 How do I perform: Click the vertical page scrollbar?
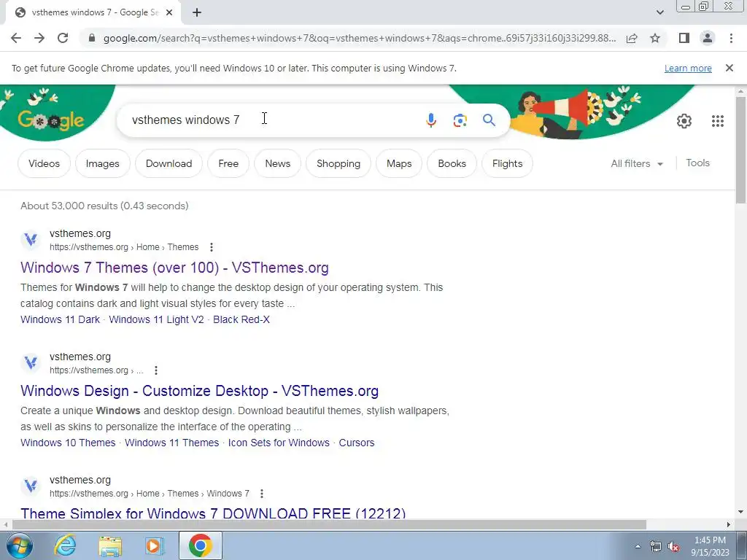coord(740,149)
